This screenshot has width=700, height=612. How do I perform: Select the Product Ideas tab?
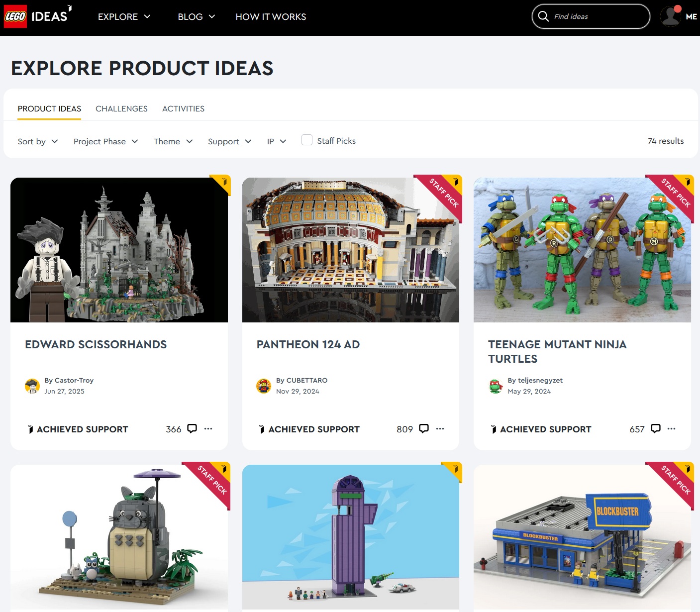[49, 108]
